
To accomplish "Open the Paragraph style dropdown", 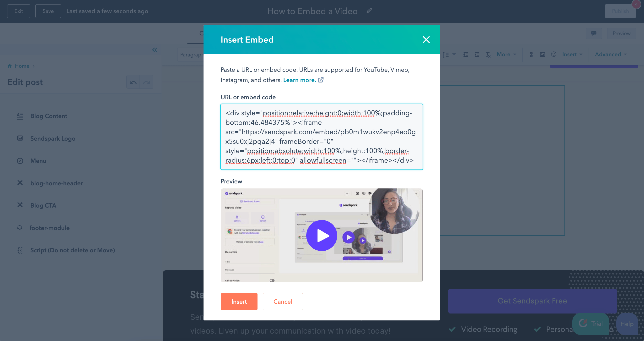I will point(191,55).
